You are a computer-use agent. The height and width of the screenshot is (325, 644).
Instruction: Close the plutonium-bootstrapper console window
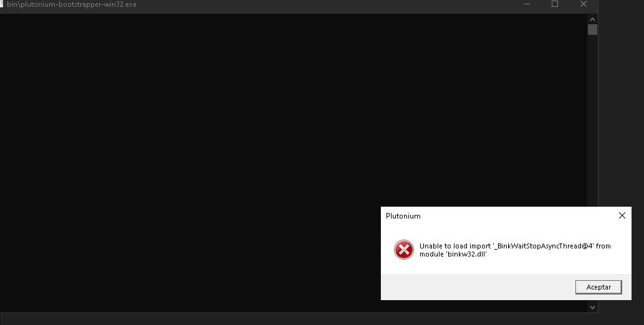click(583, 4)
